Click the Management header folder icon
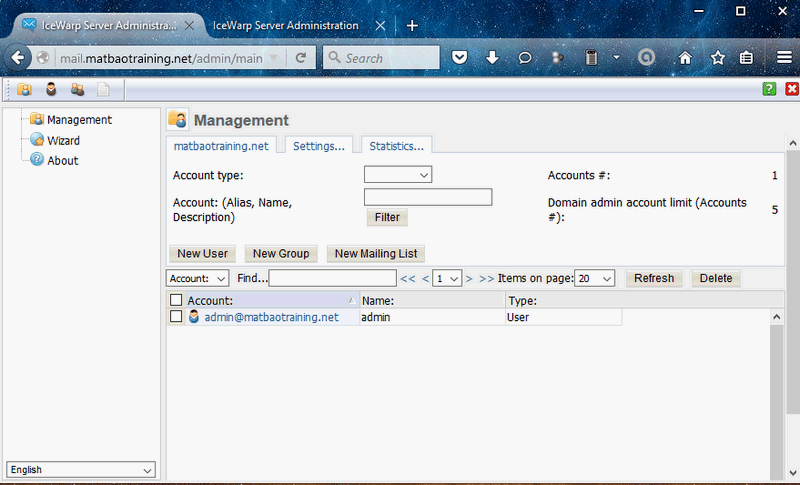Viewport: 800px width, 485px height. 178,119
